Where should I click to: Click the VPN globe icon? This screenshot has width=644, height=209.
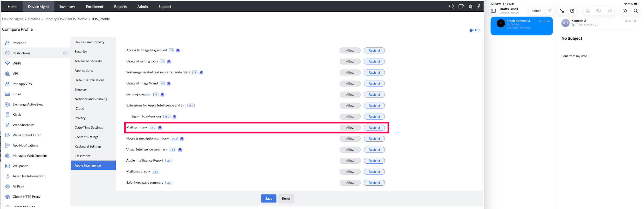(x=8, y=74)
